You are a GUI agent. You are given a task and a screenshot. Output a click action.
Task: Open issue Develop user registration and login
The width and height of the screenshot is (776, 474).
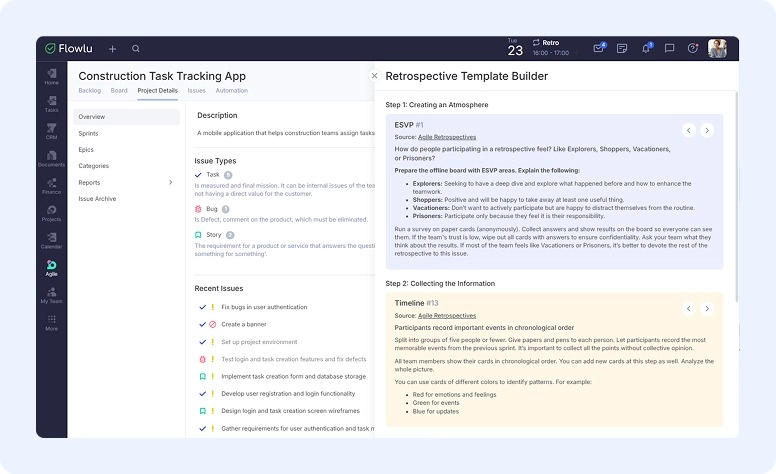tap(288, 394)
